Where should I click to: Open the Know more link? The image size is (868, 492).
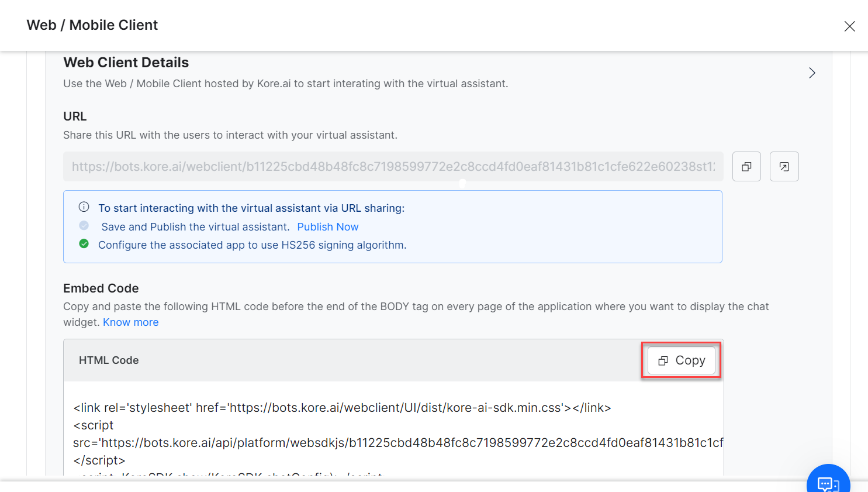[130, 322]
